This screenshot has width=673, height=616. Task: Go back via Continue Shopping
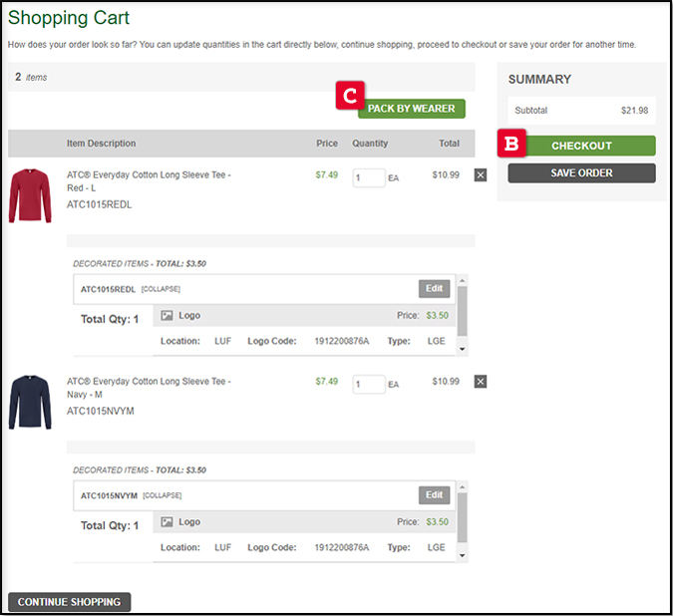point(69,602)
